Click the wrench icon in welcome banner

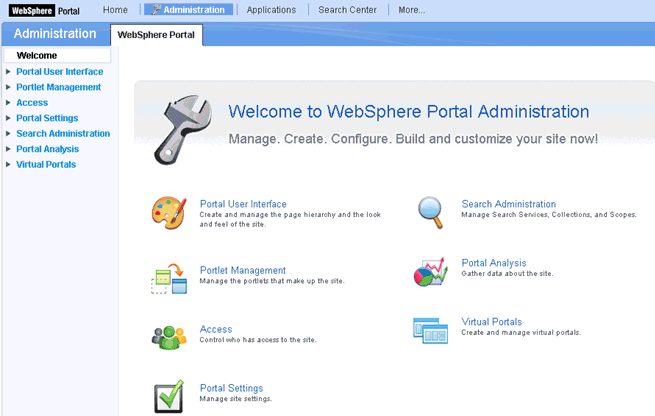tap(185, 125)
